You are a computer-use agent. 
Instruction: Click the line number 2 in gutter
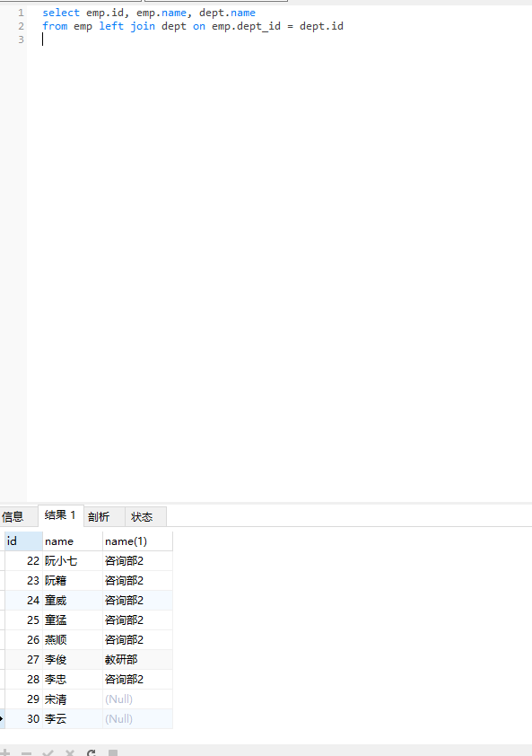[x=21, y=26]
